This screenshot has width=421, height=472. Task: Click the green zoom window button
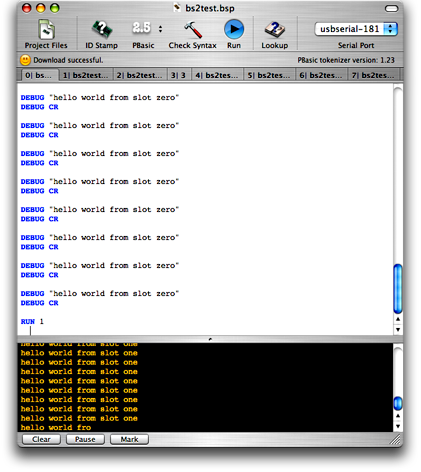click(x=54, y=8)
